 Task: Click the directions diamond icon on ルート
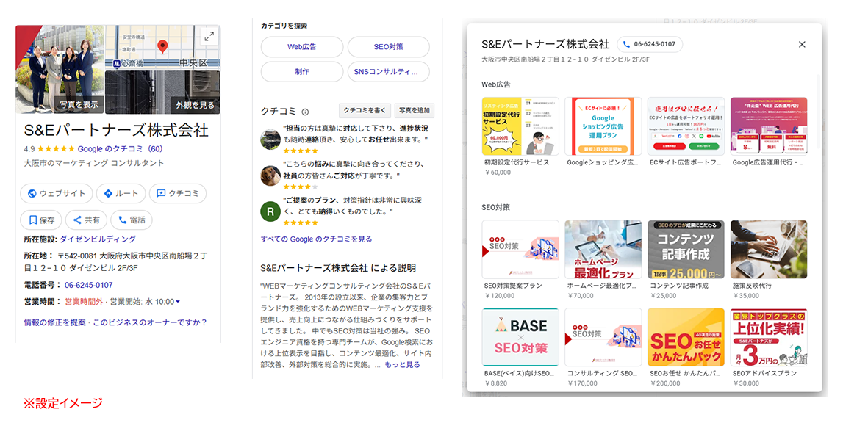tap(108, 194)
